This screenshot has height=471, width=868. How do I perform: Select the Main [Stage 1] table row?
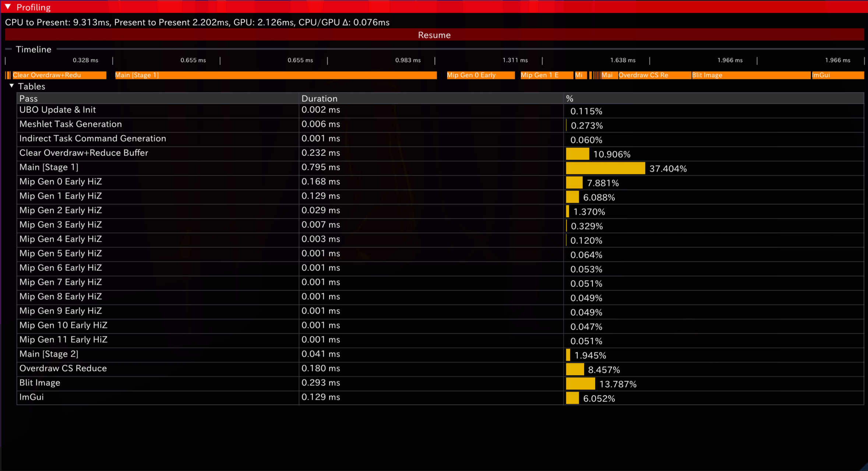49,168
